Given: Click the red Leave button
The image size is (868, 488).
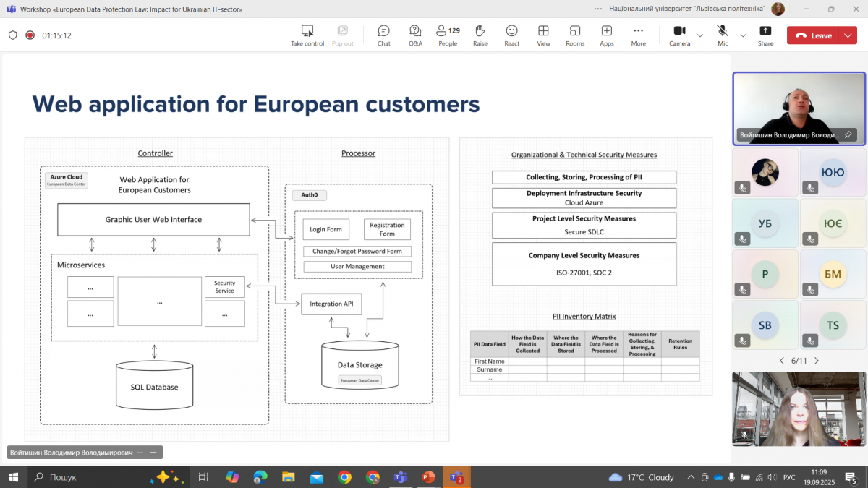Looking at the screenshot, I should (x=814, y=35).
